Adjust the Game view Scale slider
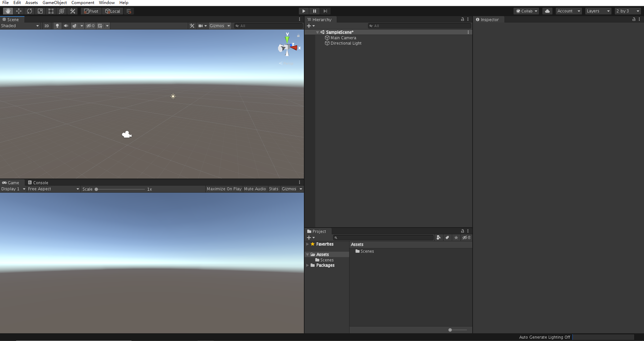 click(120, 189)
